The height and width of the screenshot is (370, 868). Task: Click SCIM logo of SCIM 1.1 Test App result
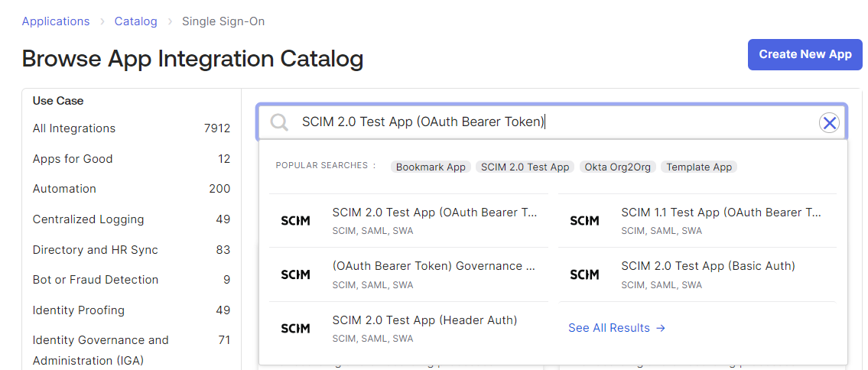tap(584, 221)
